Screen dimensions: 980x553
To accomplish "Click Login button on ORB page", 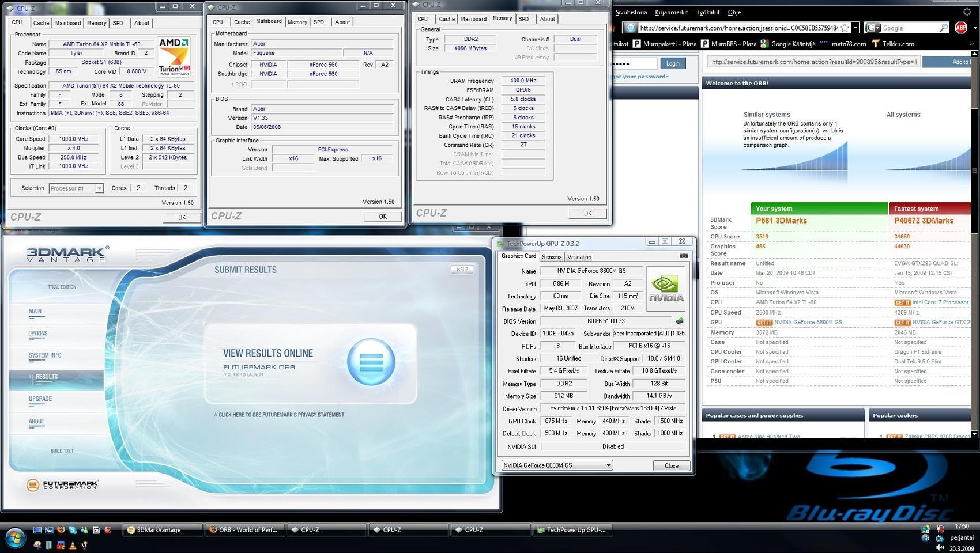I will tap(673, 63).
